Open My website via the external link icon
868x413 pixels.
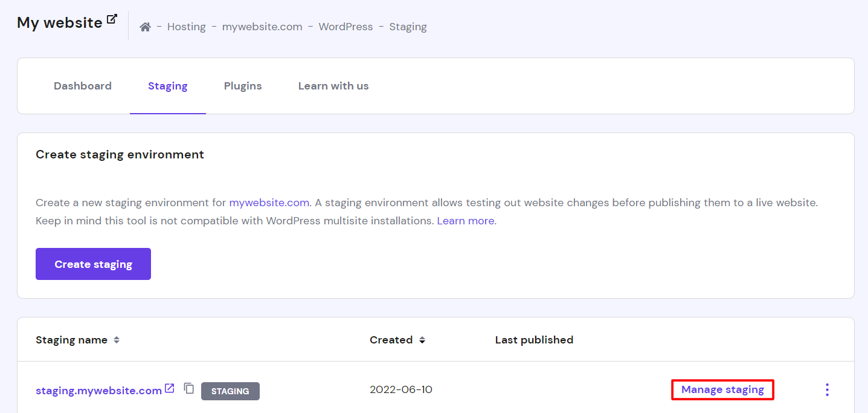pos(112,18)
